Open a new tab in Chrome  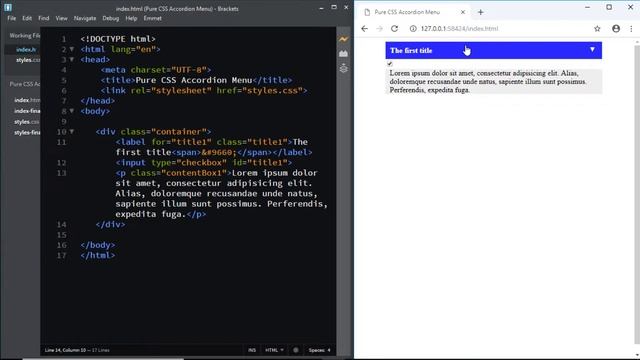point(480,12)
